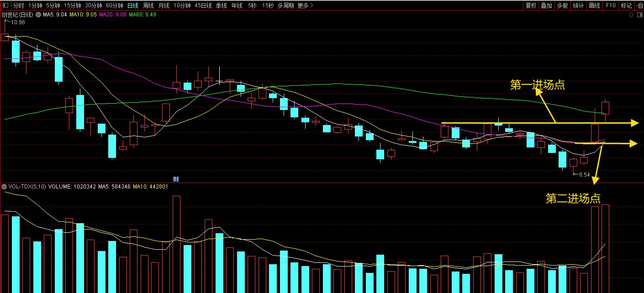This screenshot has height=293, width=644.
Task: Select the 10分钟 period tab
Action: (x=182, y=5)
